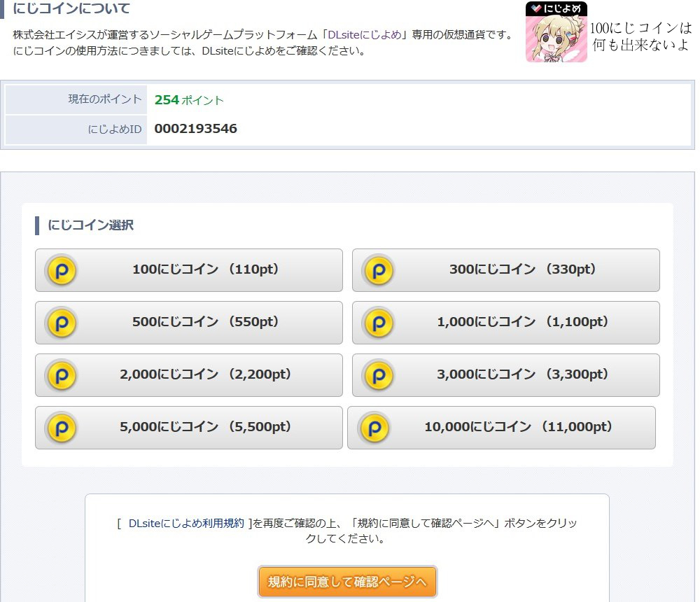Click the coin icon on 100にじコイン option
Image resolution: width=700 pixels, height=602 pixels.
click(61, 270)
